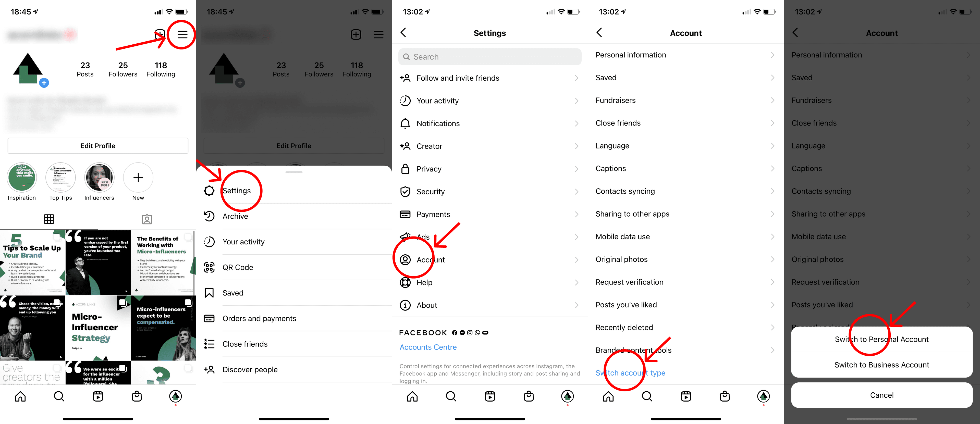Open Shop tab on first screen
980x424 pixels.
[x=137, y=396]
